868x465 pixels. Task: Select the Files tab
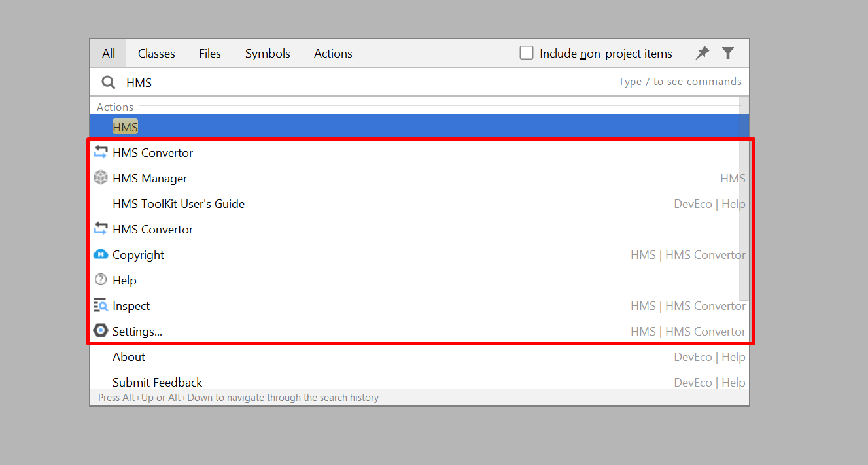(210, 54)
